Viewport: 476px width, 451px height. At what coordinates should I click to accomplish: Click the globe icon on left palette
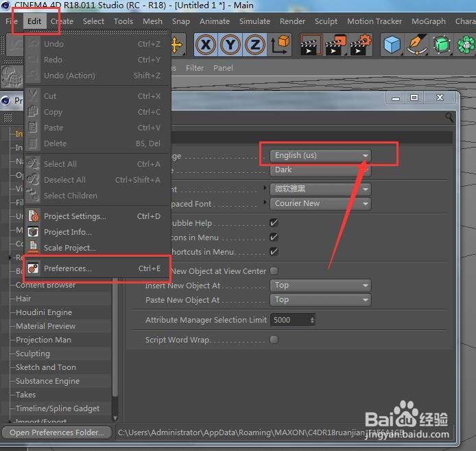(x=12, y=76)
